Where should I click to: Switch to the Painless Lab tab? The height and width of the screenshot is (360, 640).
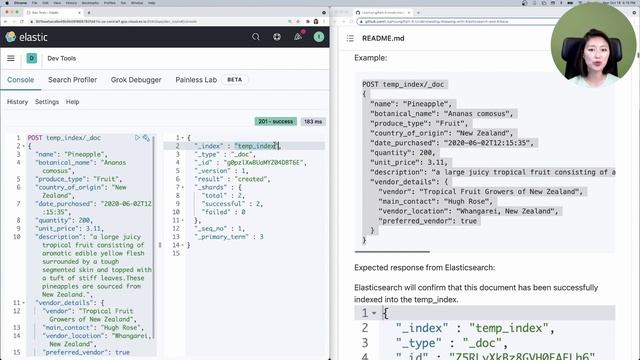pyautogui.click(x=196, y=80)
